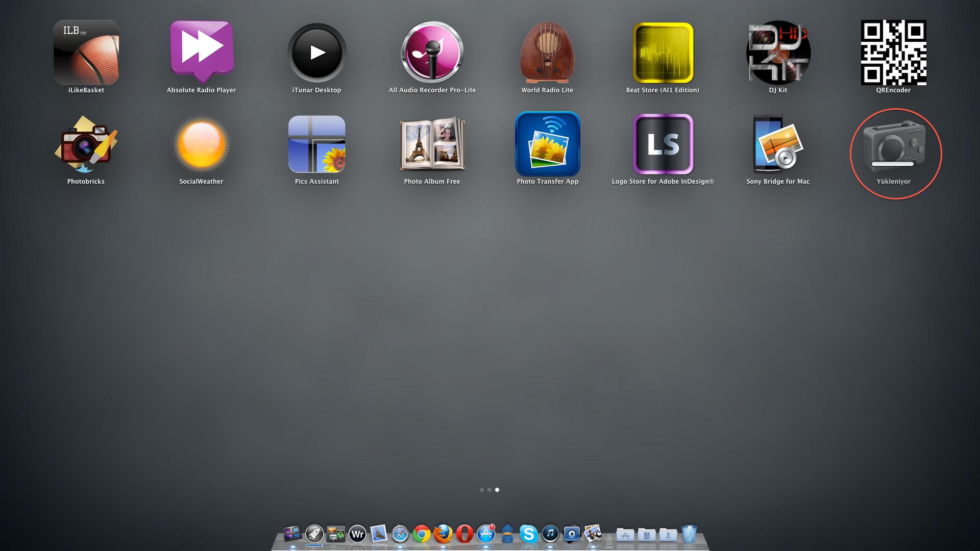Open Mission Control from the Dock
Viewport: 980px width, 551px height.
[292, 534]
